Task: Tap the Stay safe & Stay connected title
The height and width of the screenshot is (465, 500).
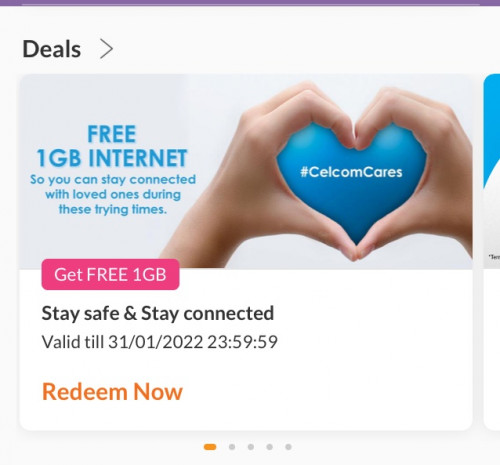Action: (x=158, y=313)
